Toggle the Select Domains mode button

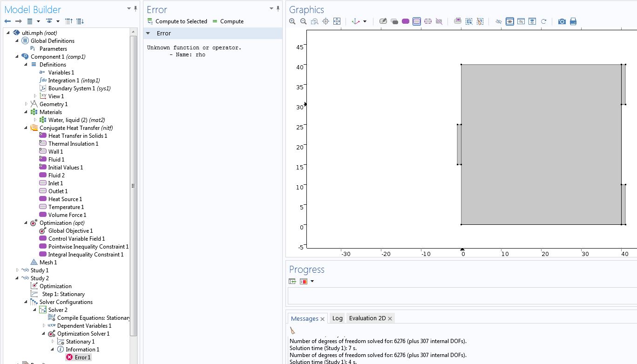pos(406,21)
